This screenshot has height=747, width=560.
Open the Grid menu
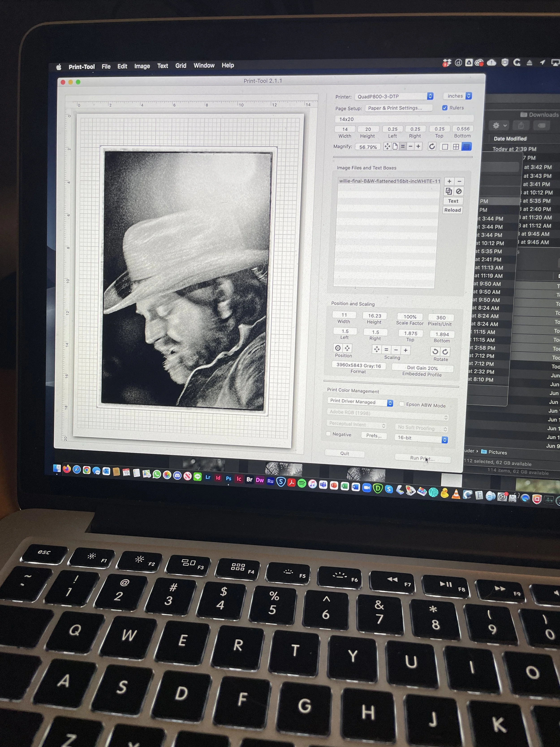point(181,65)
